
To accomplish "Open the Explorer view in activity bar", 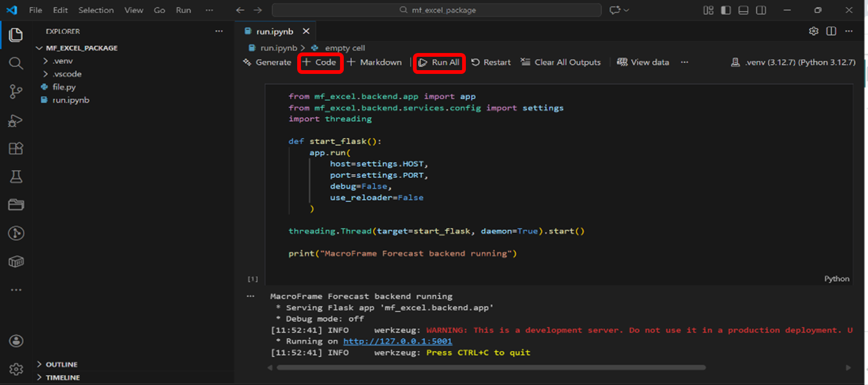I will pos(16,35).
